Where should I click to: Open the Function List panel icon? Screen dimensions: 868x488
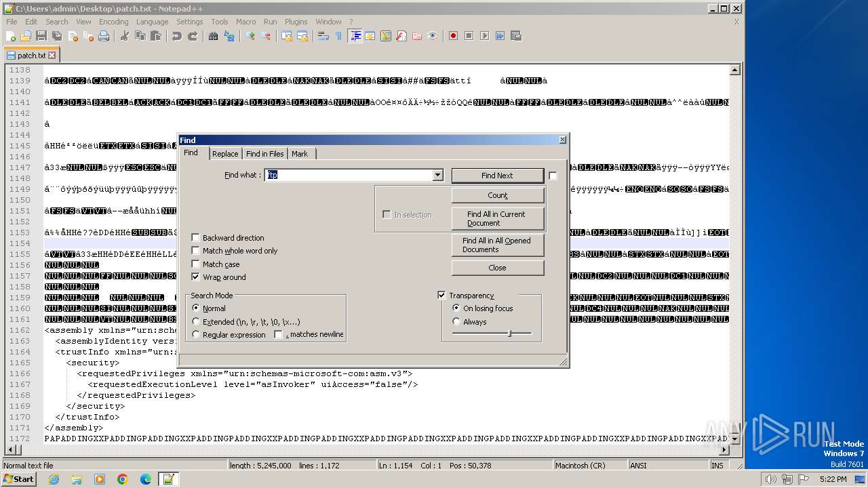point(401,36)
